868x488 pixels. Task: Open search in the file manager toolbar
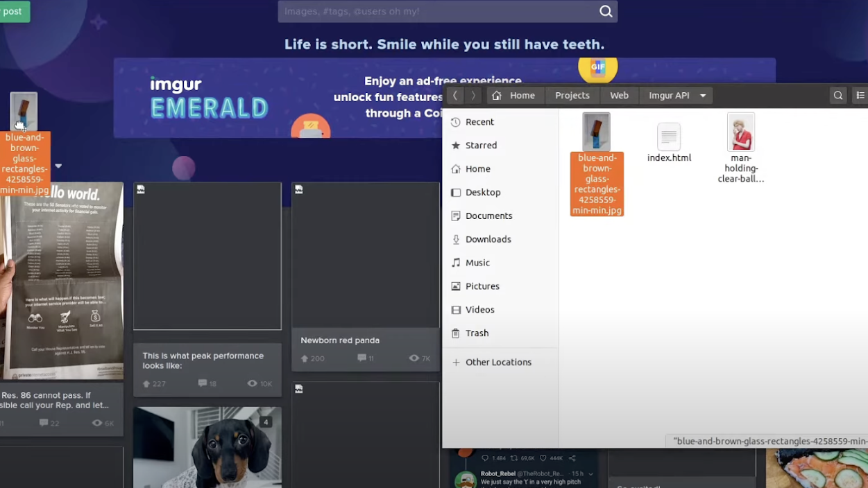tap(837, 95)
